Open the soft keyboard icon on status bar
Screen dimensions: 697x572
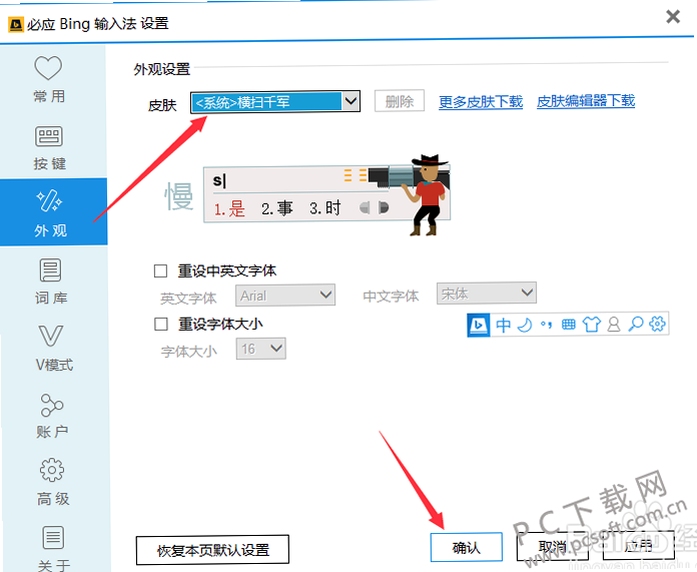click(569, 325)
